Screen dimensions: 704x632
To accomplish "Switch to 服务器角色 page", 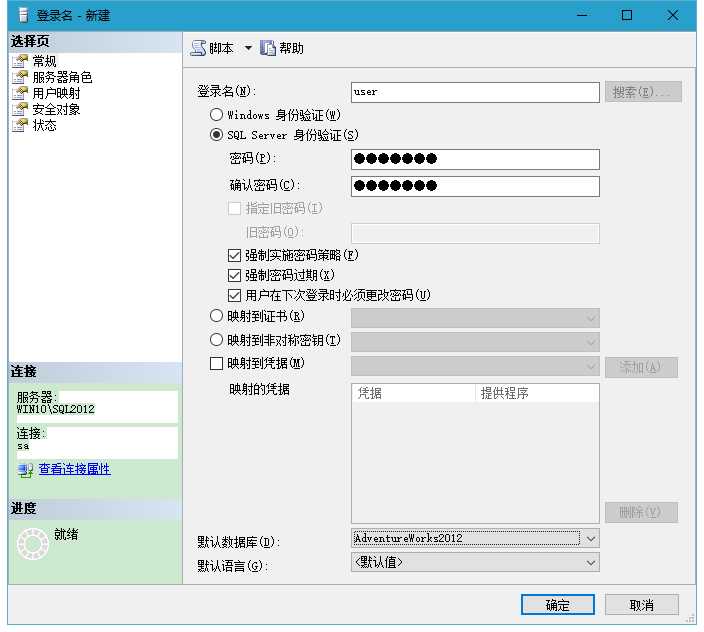I will (x=62, y=77).
